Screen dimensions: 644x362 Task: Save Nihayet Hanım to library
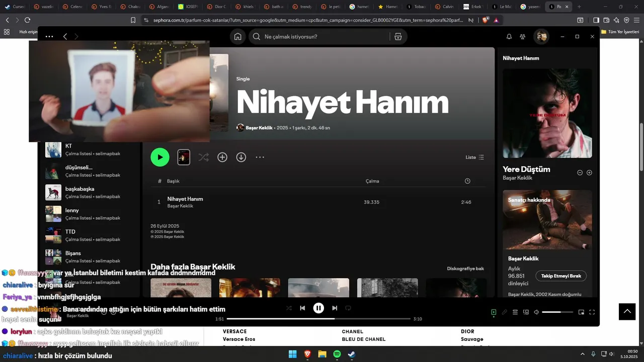222,157
